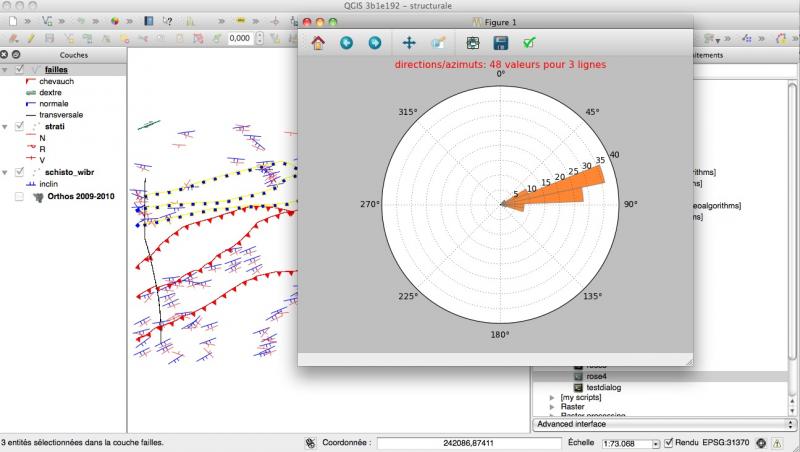Select the zoom-to-rectangle tool in Figure 1
Screen dimensions: 800x452
coord(437,43)
